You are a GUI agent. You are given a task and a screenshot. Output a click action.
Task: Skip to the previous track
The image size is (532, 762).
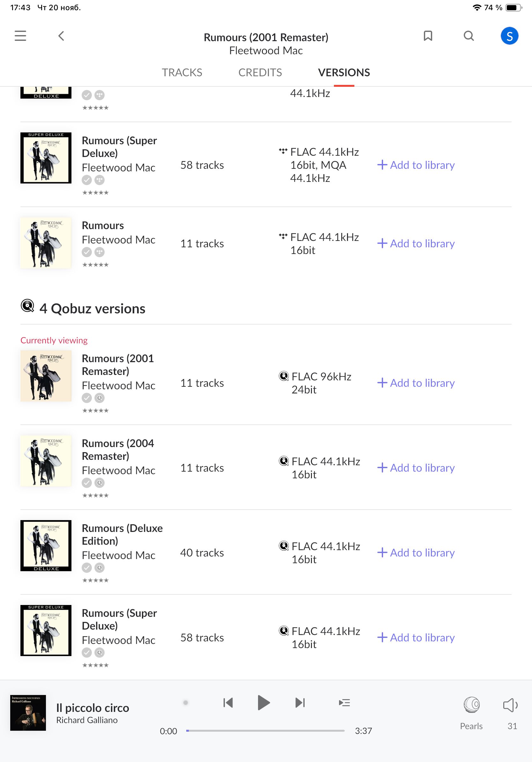(228, 702)
